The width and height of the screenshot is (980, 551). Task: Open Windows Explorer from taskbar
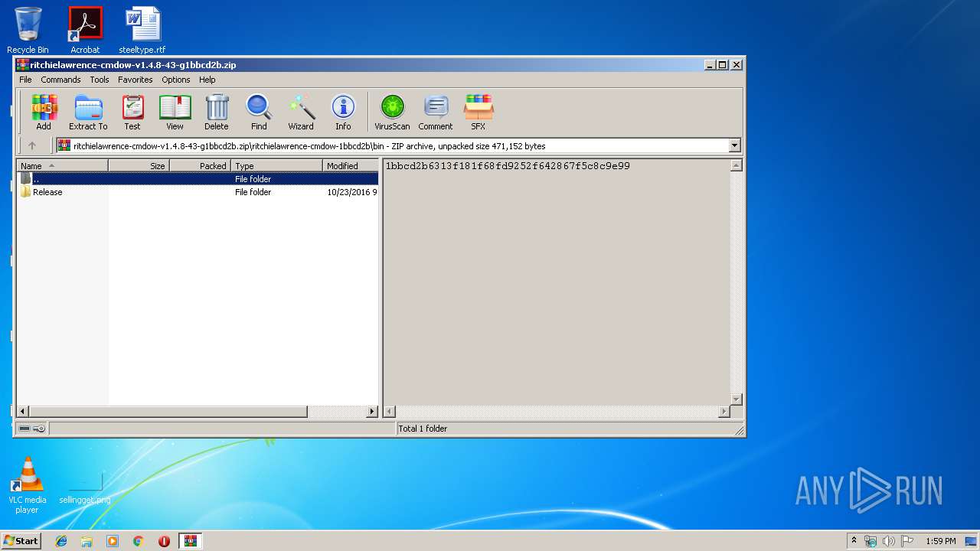pos(87,541)
